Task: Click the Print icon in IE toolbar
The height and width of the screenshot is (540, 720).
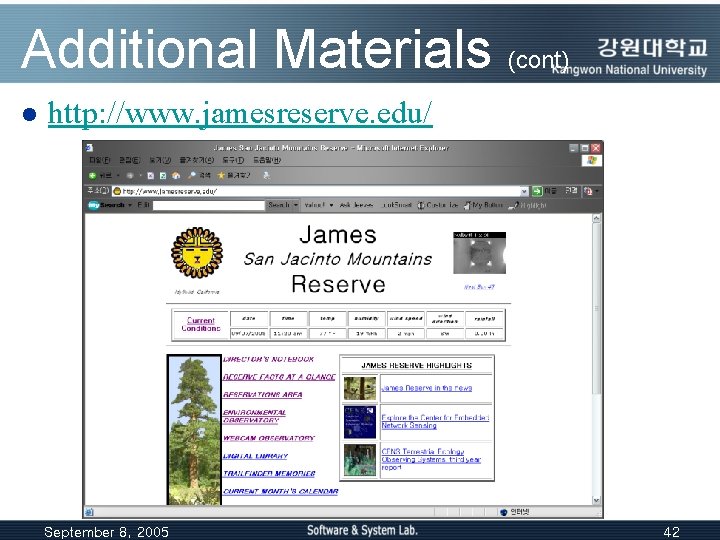Action: [x=267, y=175]
